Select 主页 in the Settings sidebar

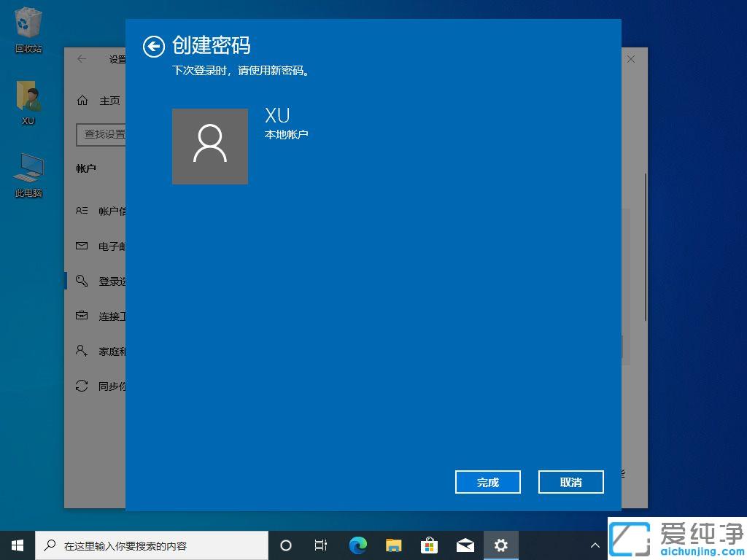[x=109, y=101]
